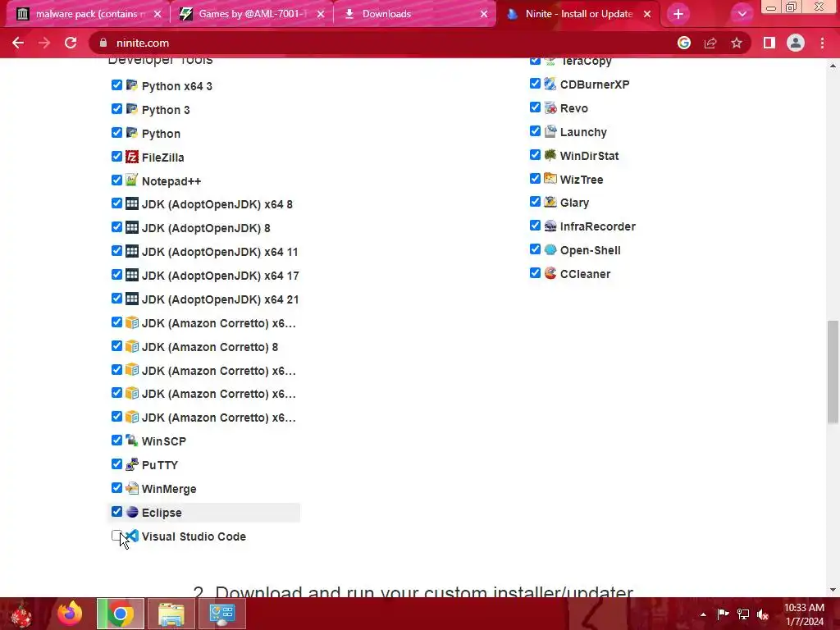The width and height of the screenshot is (840, 630).
Task: Switch to the malware pack tab
Action: point(87,14)
